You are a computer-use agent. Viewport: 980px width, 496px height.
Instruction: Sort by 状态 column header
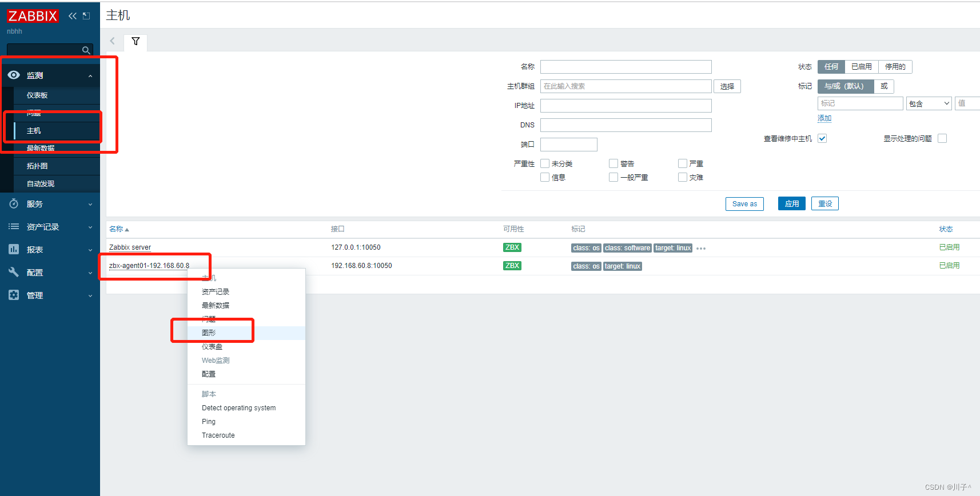[946, 229]
